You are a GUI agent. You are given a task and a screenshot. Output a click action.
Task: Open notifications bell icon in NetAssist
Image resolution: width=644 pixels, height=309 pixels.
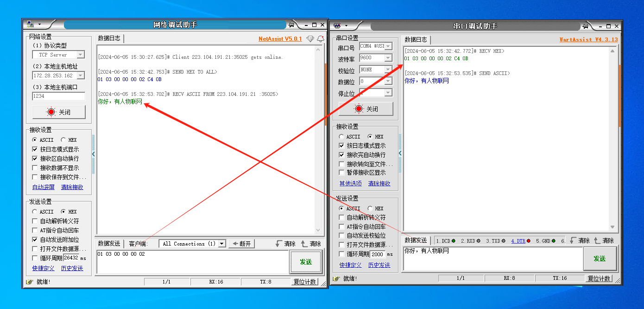coord(320,39)
